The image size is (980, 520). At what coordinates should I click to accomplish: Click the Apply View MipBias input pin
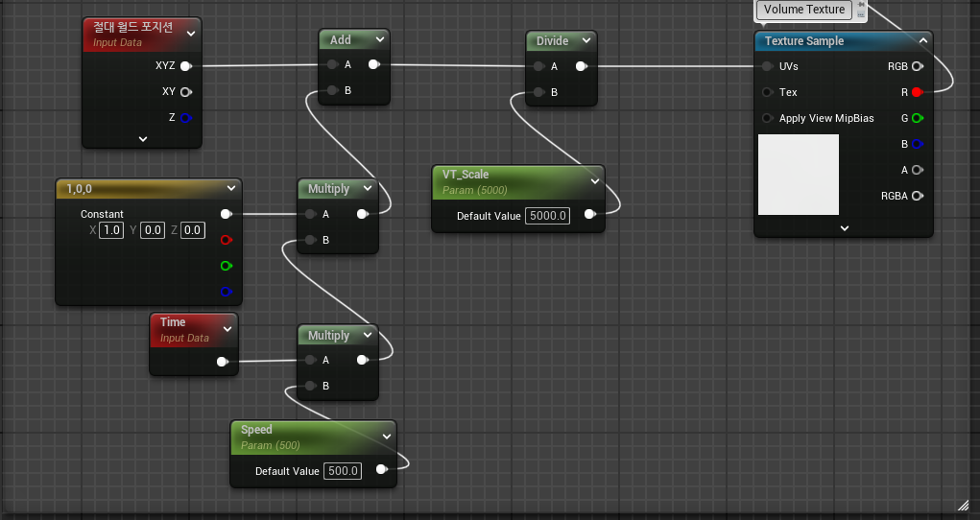tap(768, 118)
